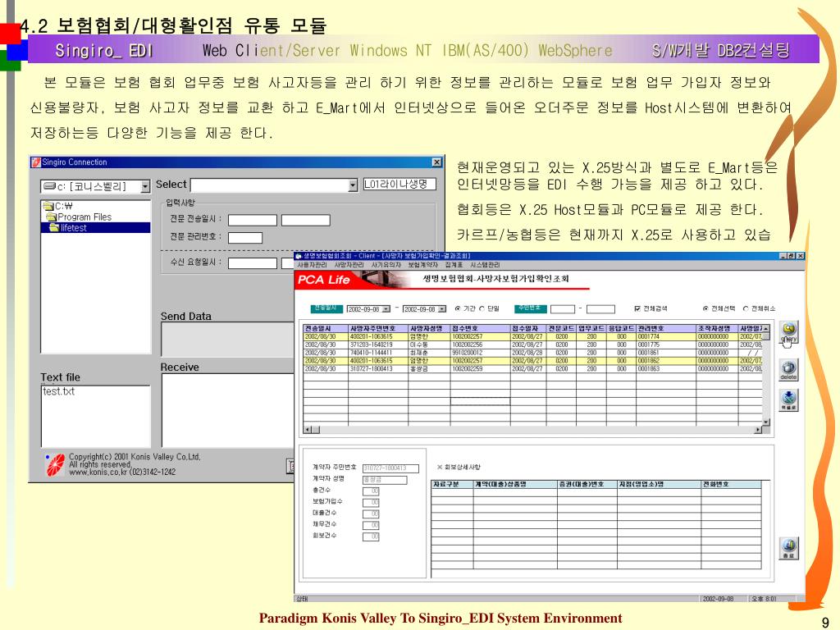The image size is (840, 630).
Task: Open the start date dropdown after 전송일시
Action: 386,309
